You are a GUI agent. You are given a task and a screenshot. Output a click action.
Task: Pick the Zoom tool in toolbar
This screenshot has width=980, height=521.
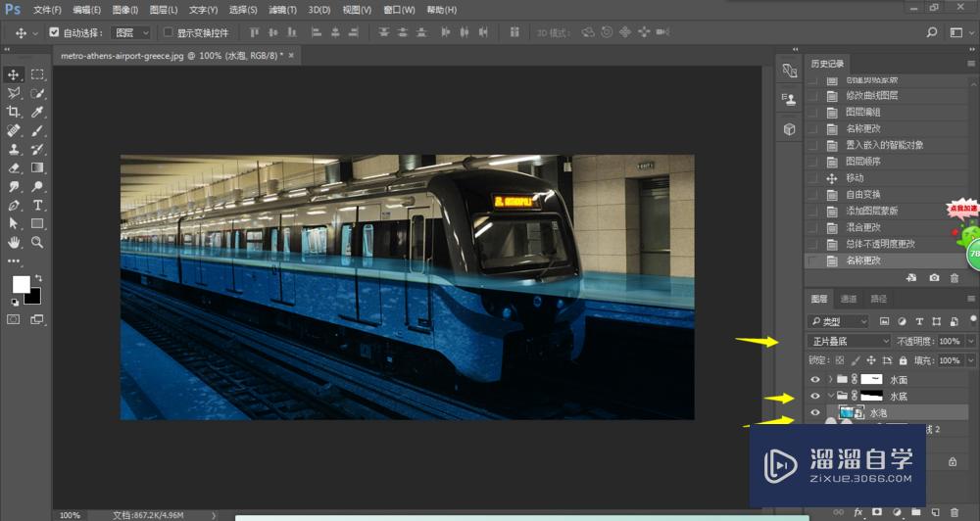click(37, 242)
